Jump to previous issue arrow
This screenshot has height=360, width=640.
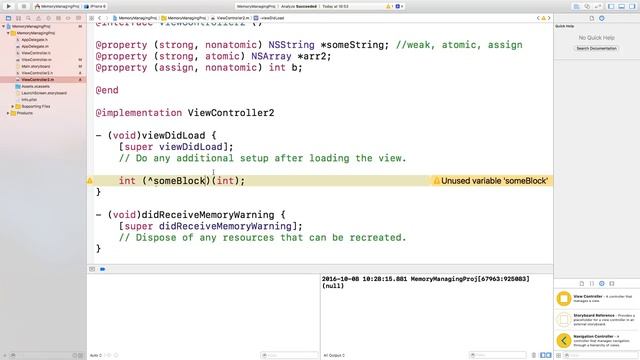point(538,18)
